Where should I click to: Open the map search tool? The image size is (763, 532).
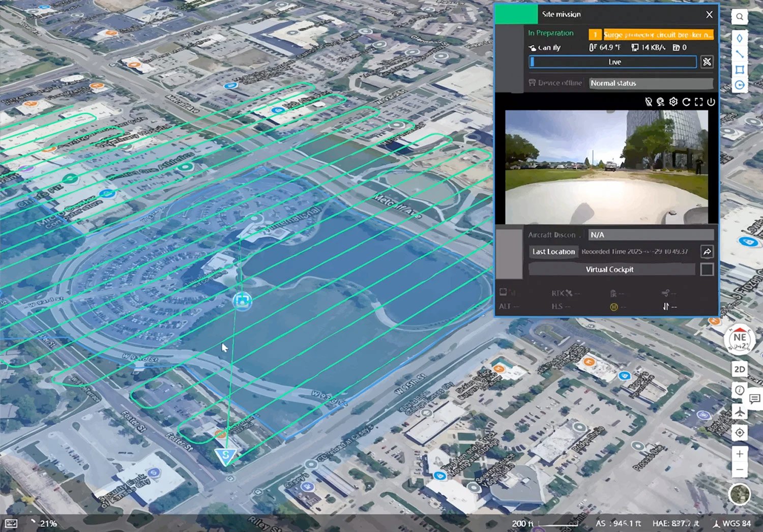tap(740, 17)
